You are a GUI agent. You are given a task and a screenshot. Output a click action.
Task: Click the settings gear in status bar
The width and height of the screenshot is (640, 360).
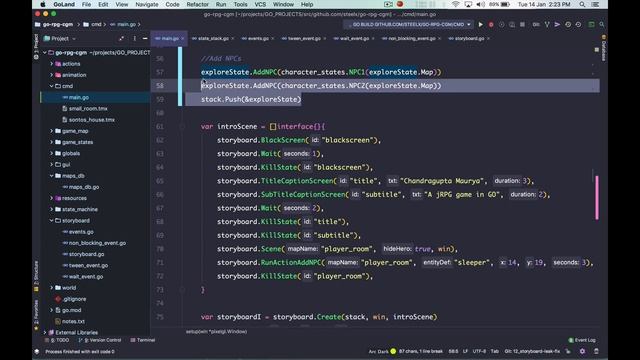(582, 351)
